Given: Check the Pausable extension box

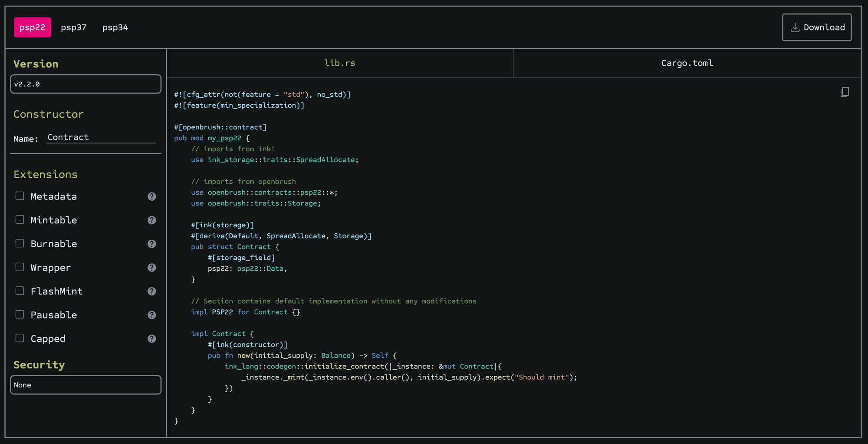Looking at the screenshot, I should pyautogui.click(x=20, y=315).
